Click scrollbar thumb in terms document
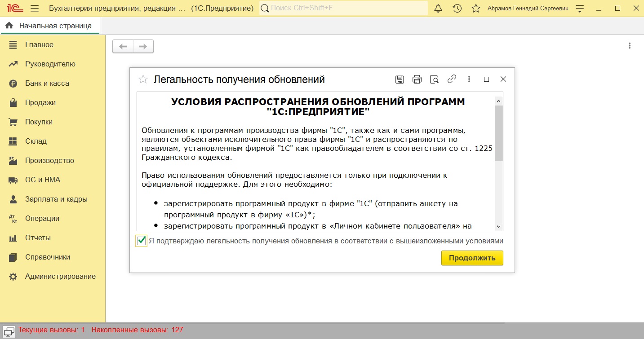 point(498,133)
